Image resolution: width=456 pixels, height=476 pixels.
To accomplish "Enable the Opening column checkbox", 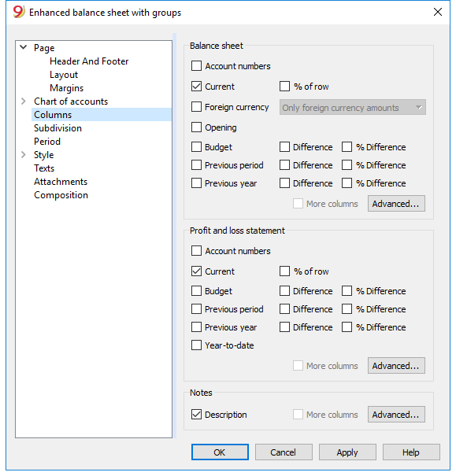I will [x=197, y=127].
